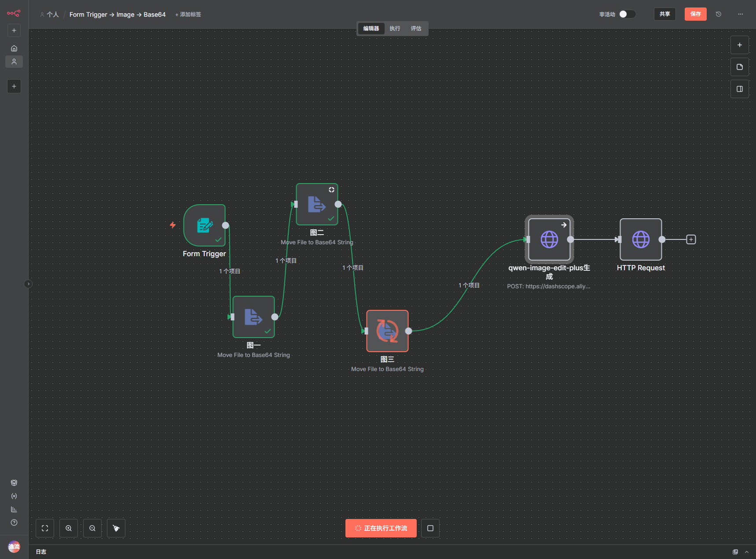Open the qwen-image-edit-plus HTTP node

click(x=549, y=239)
